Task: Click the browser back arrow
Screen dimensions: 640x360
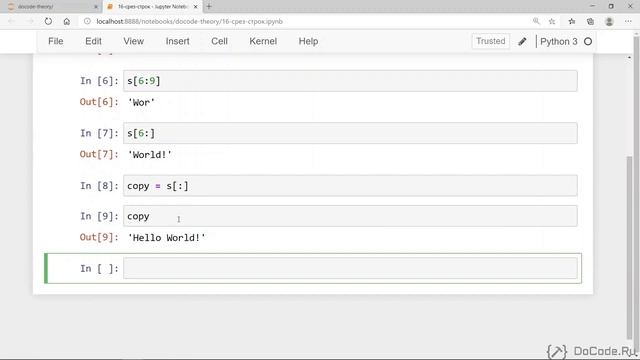Action: pyautogui.click(x=11, y=21)
